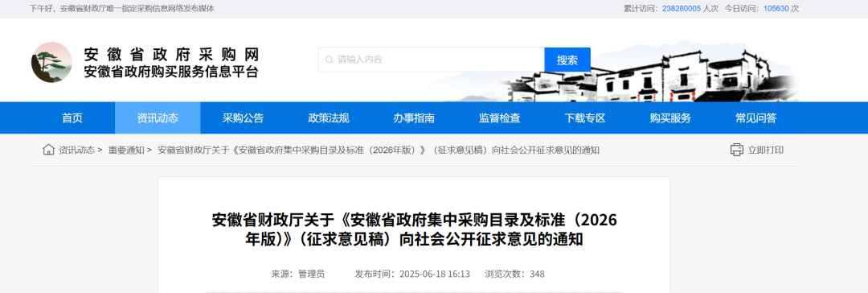Click the 安徽省政府采购网 site title
This screenshot has height=293, width=868.
coord(171,55)
